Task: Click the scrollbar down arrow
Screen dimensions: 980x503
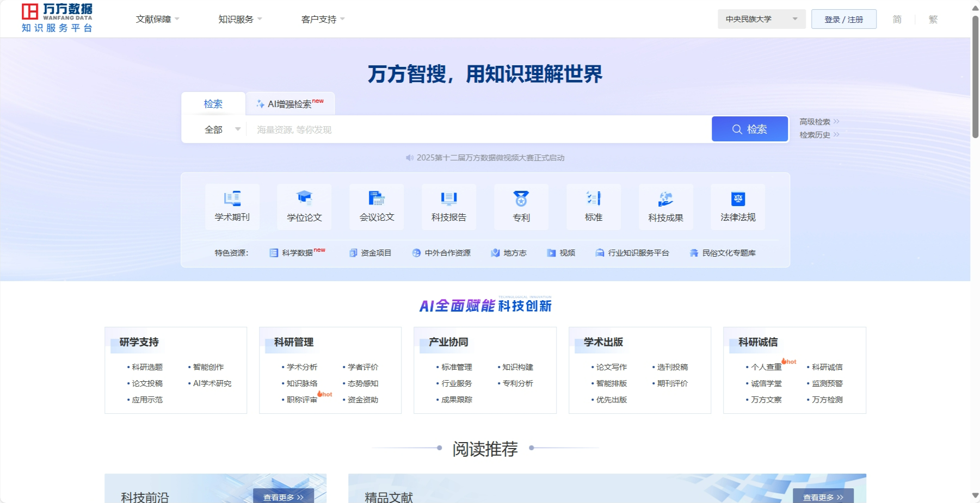Action: tap(976, 495)
